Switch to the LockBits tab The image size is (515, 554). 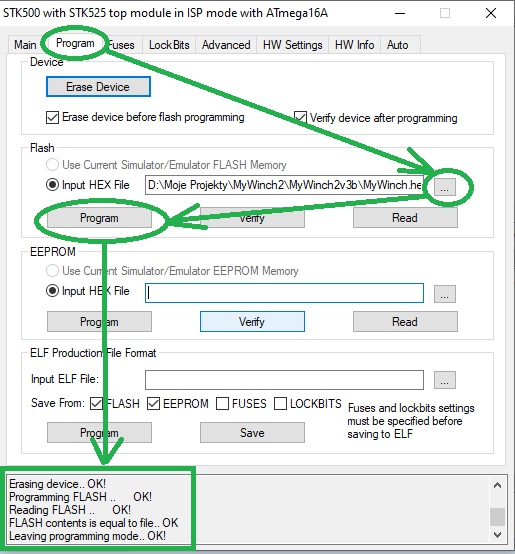[169, 45]
